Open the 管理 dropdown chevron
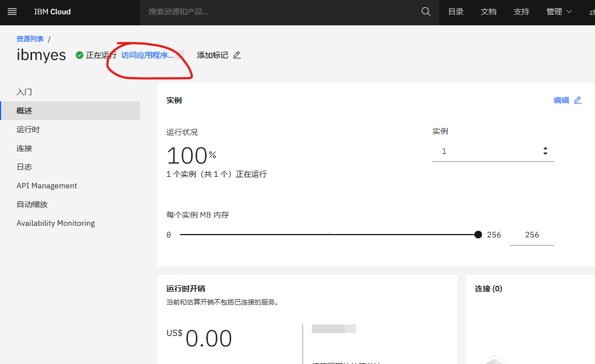595x364 pixels. (569, 12)
